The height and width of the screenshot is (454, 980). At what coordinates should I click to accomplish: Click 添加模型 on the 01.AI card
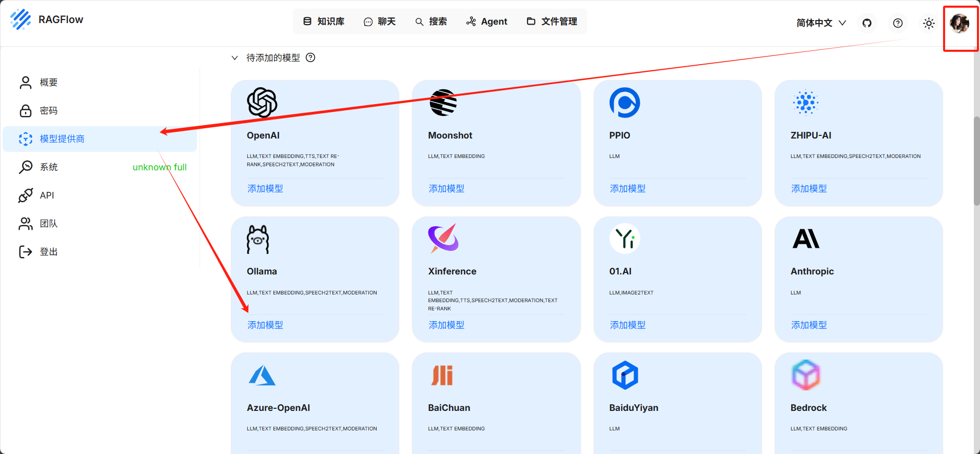point(628,325)
